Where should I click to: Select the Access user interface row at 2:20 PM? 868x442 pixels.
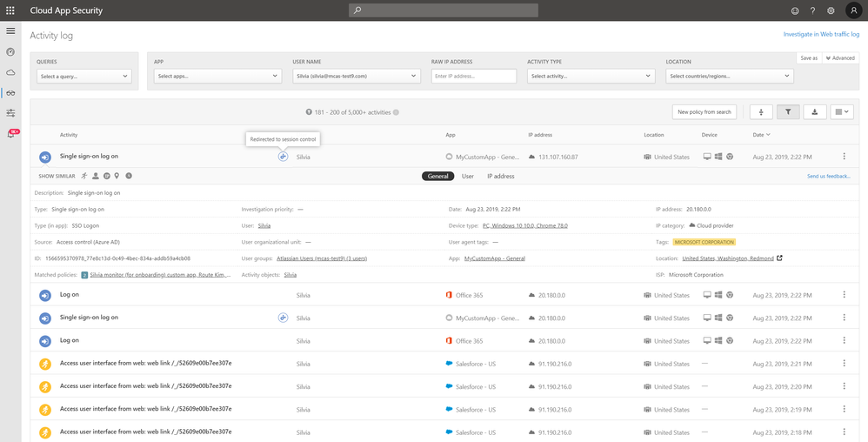point(444,386)
